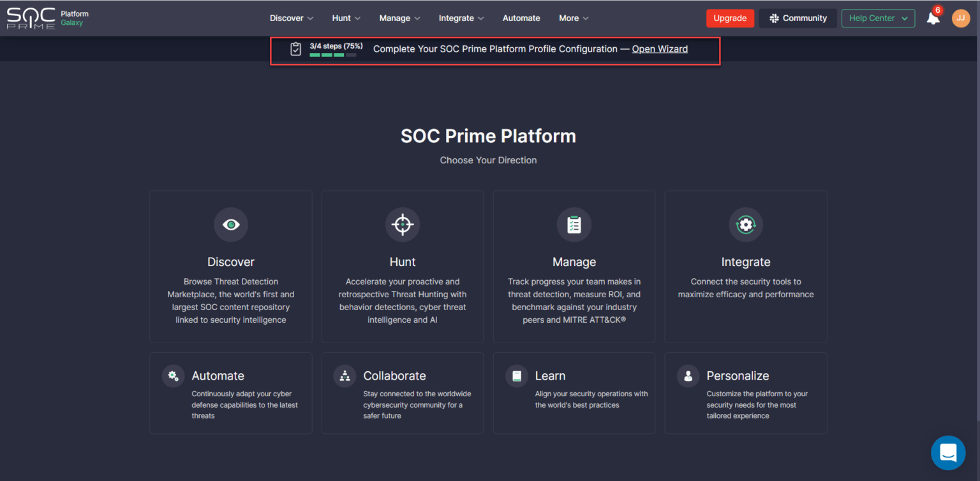Select the Discover eye icon
Viewport: 980px width, 481px height.
point(230,225)
